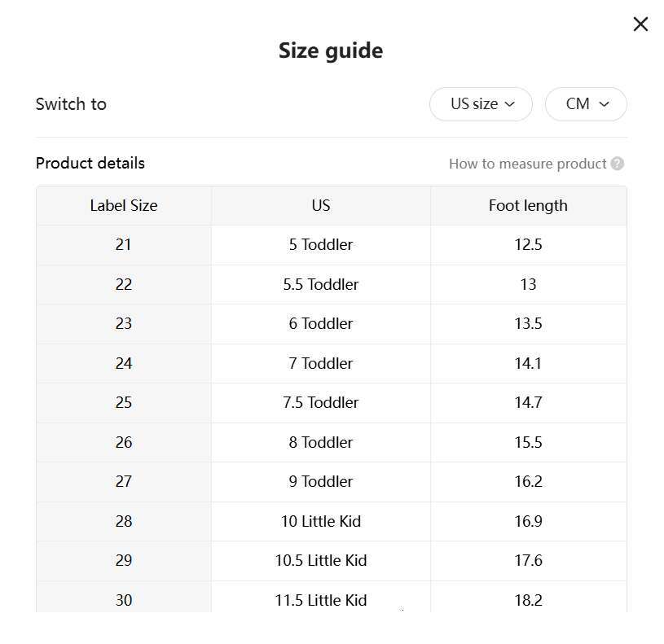Open the US size dropdown
664x644 pixels.
(x=481, y=104)
